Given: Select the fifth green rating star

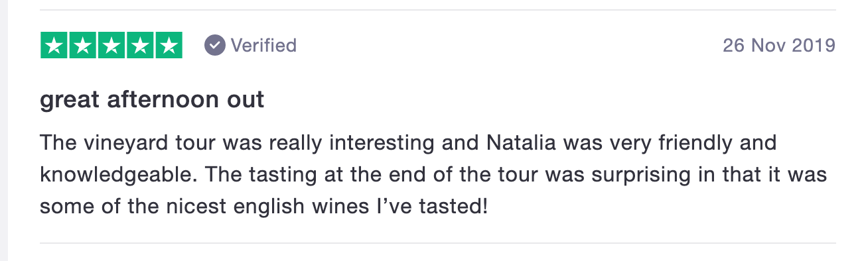Looking at the screenshot, I should [169, 46].
